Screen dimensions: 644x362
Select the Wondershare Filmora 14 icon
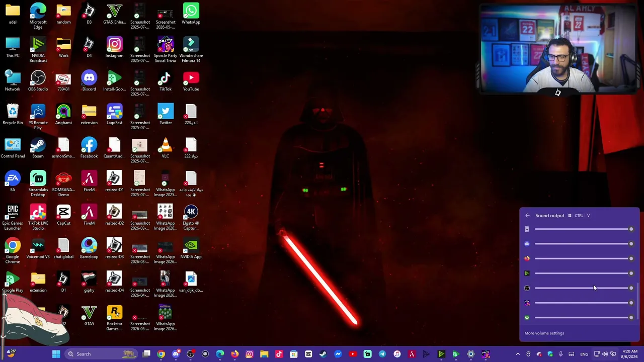coord(191,49)
